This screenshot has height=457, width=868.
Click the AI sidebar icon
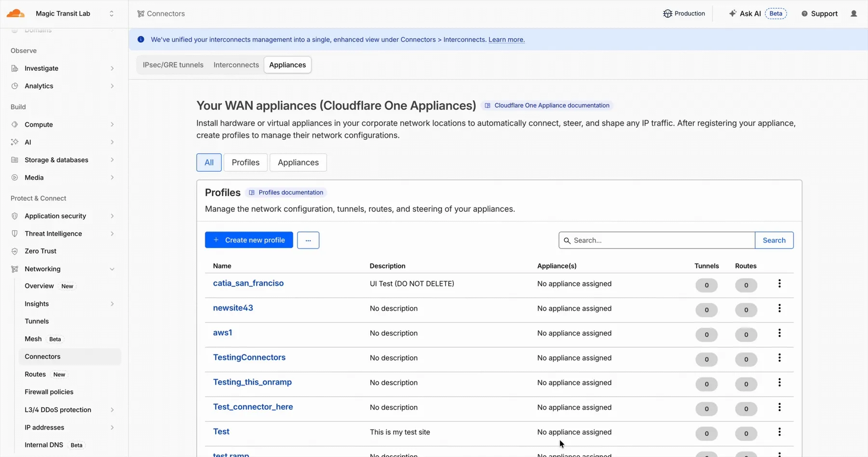click(14, 142)
